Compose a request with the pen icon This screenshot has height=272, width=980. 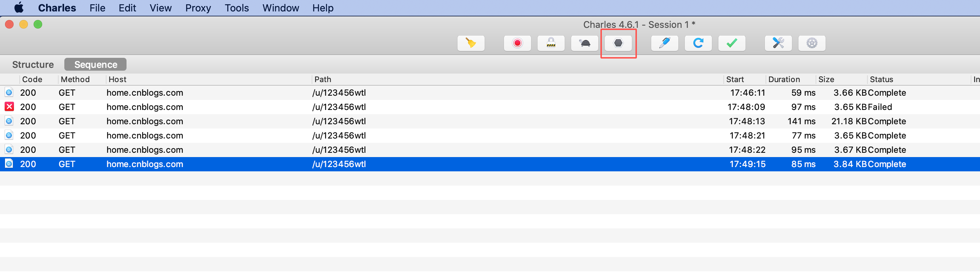[664, 43]
